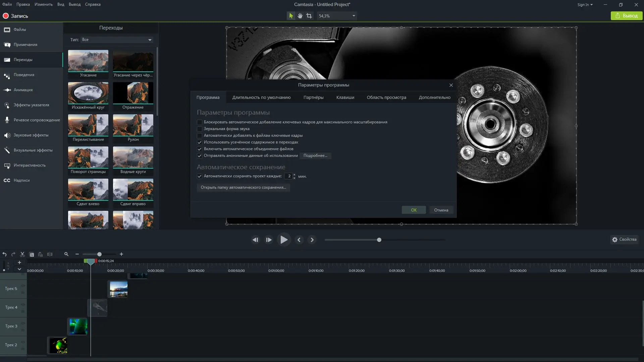Toggle the auto-save project checkbox
Image resolution: width=644 pixels, height=362 pixels.
[200, 176]
